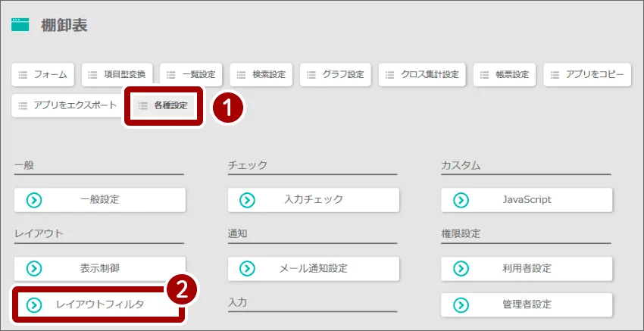Switch to the 項目型変換 tab
This screenshot has height=331, width=644.
117,75
